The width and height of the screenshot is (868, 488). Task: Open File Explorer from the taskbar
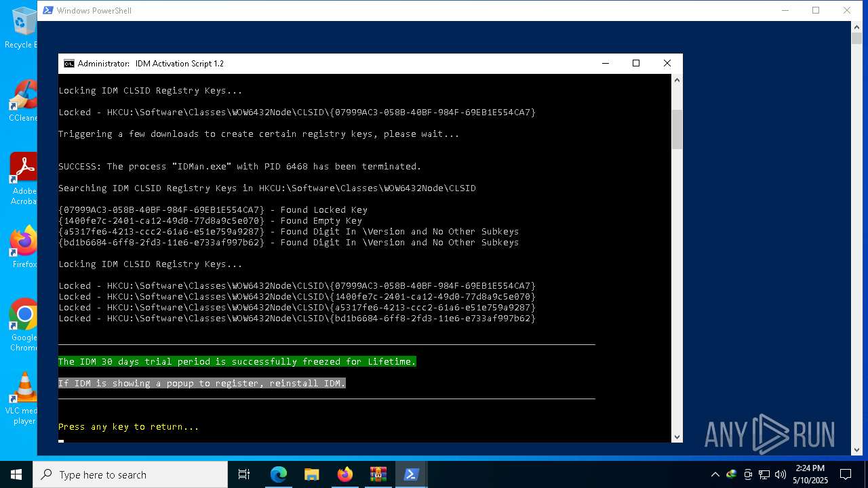(311, 474)
